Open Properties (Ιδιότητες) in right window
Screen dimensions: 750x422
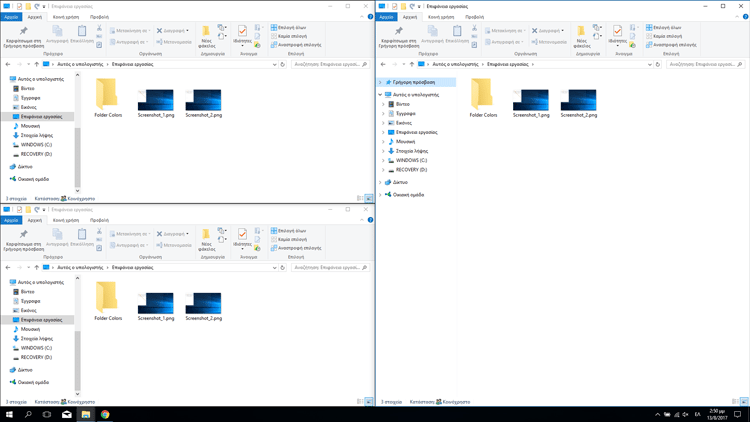coord(617,35)
